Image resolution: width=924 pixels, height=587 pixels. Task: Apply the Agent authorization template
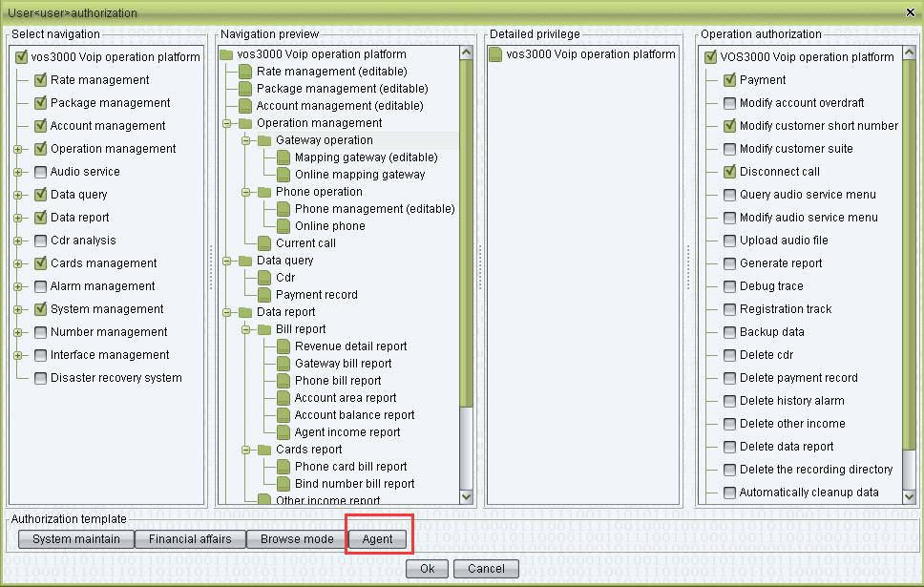pos(378,539)
